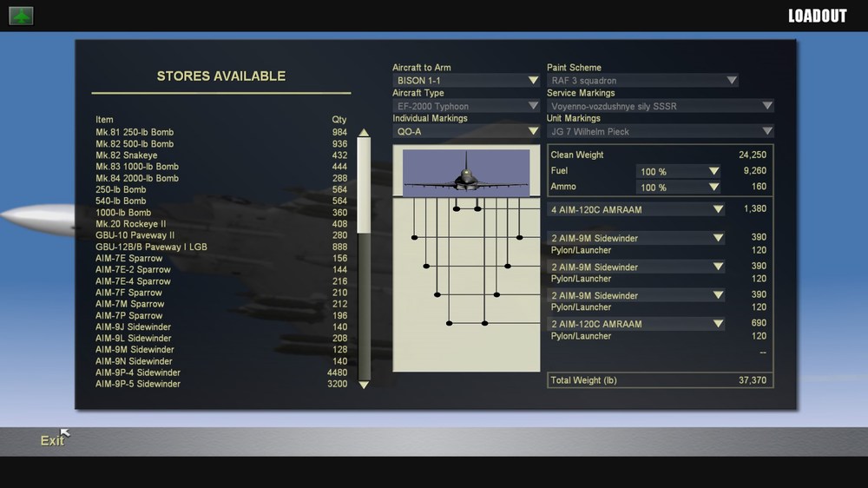Image resolution: width=868 pixels, height=488 pixels.
Task: Open the Aircraft to Arm dropdown arrow
Action: (x=533, y=80)
